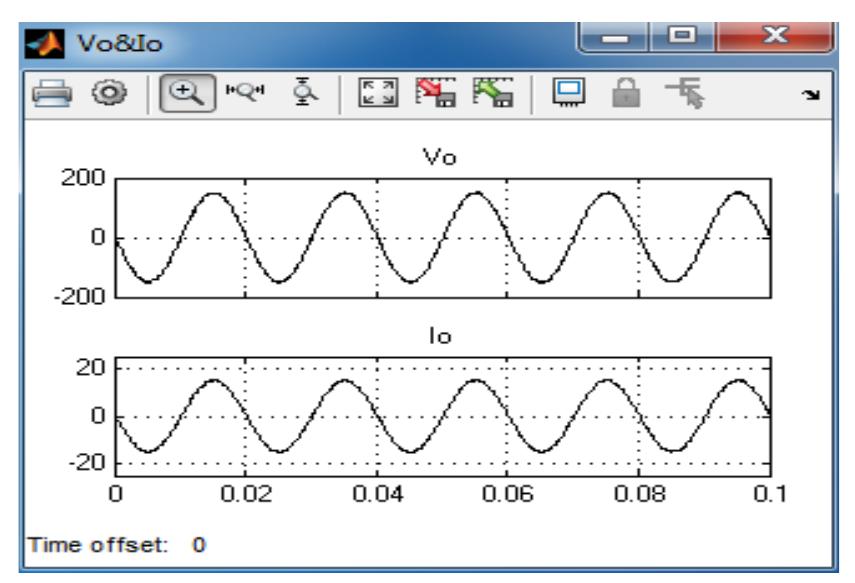The image size is (855, 583).
Task: Click the -200 y-axis label of Vo
Action: click(80, 297)
